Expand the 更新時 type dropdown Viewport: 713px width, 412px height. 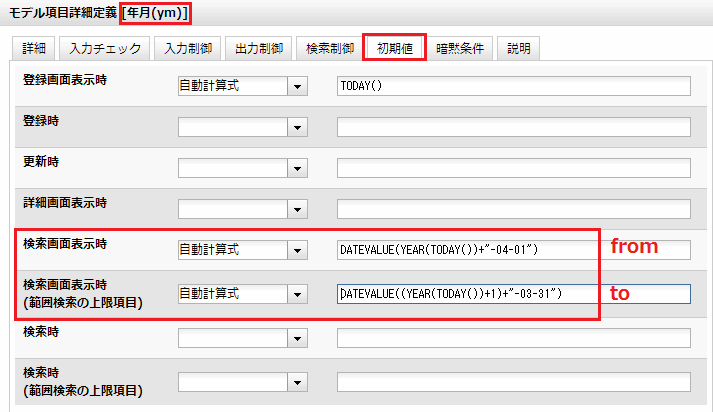tap(243, 168)
